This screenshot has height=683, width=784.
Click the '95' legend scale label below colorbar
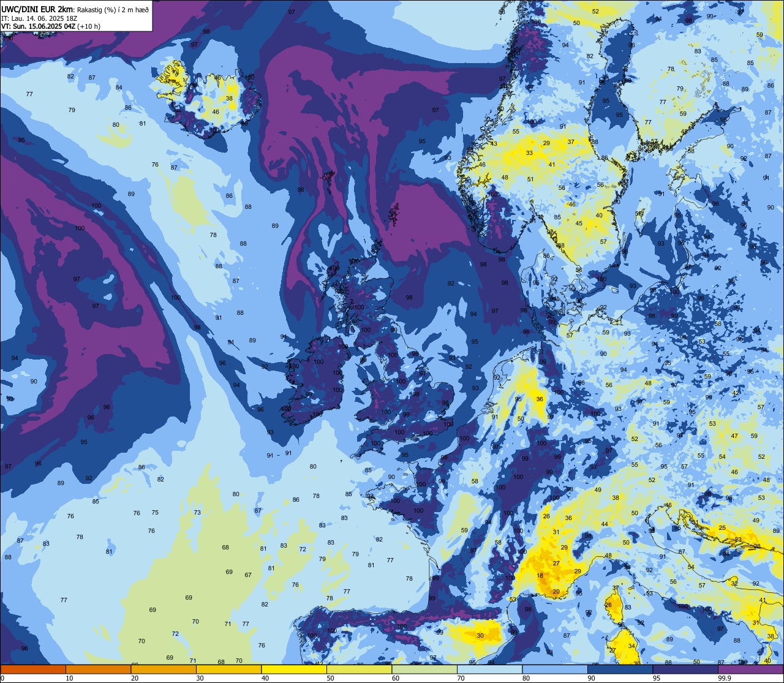(x=657, y=678)
